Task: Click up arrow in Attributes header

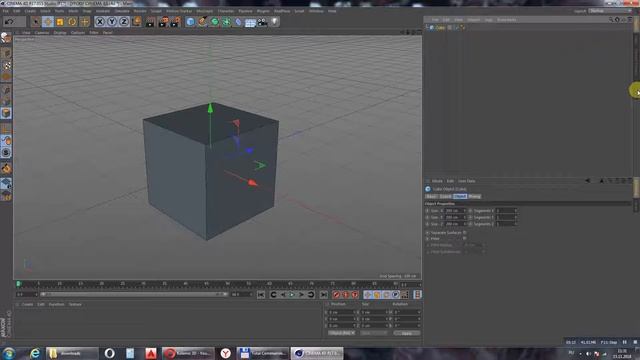Action: [601, 180]
